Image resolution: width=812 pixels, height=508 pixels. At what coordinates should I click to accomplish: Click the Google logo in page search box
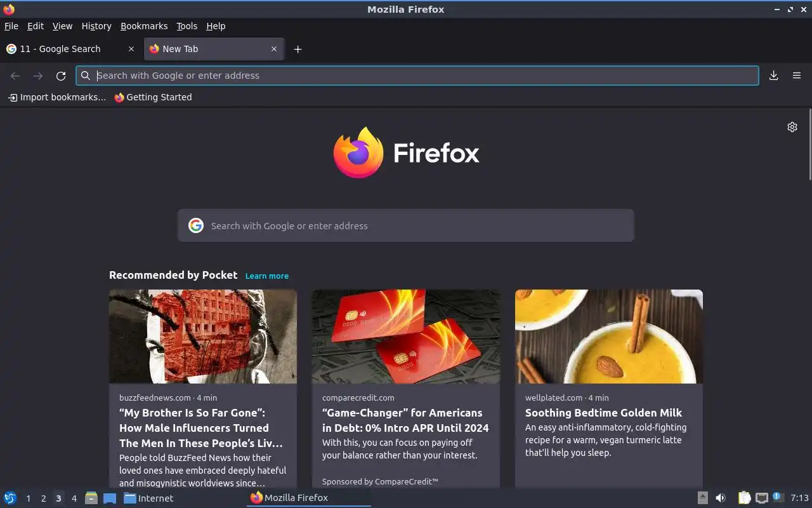point(196,225)
